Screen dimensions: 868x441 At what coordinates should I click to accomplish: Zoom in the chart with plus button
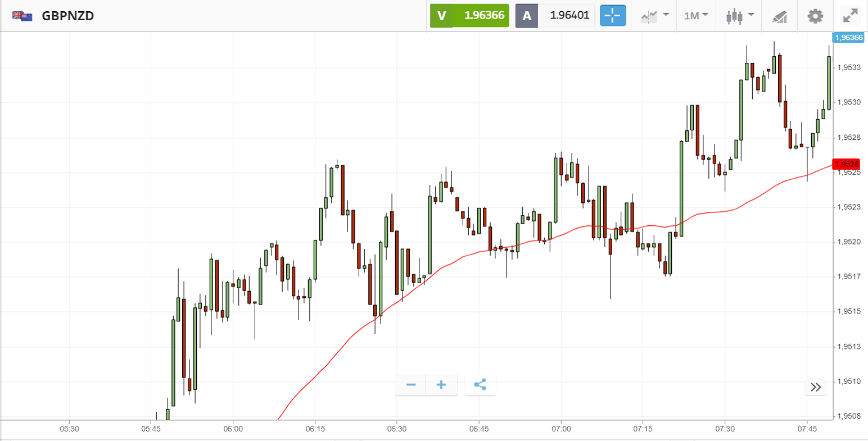click(x=441, y=385)
